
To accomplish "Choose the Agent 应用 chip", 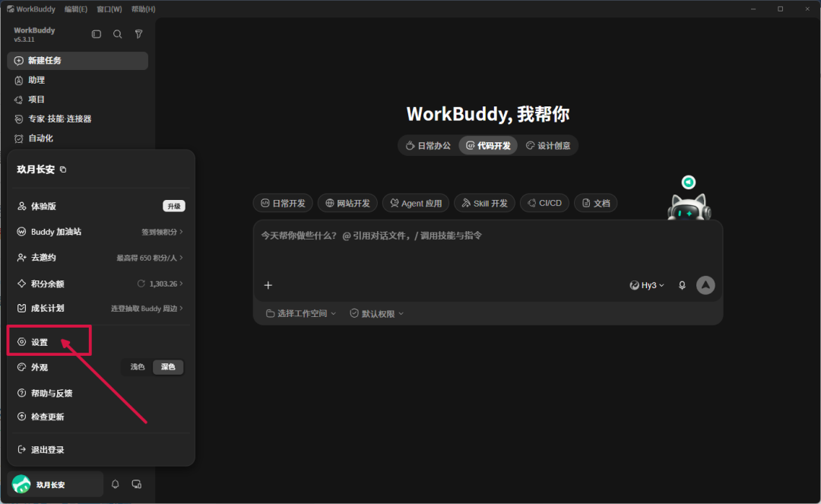I will pos(416,203).
